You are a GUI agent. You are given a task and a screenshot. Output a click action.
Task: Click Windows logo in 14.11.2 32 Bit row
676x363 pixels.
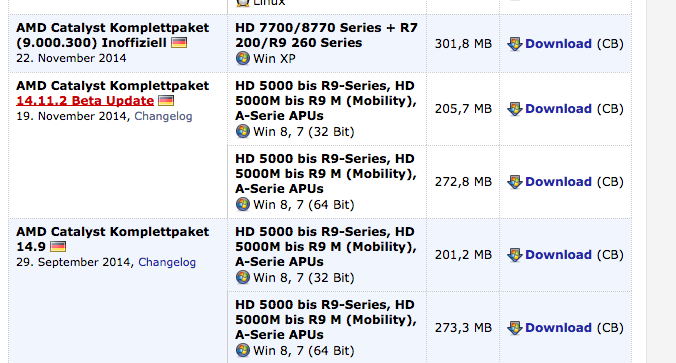(243, 131)
